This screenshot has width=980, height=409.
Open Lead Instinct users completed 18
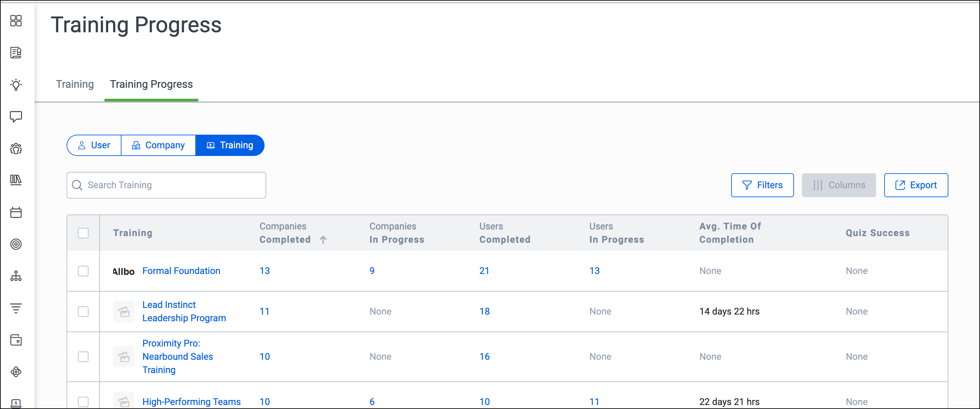(484, 312)
